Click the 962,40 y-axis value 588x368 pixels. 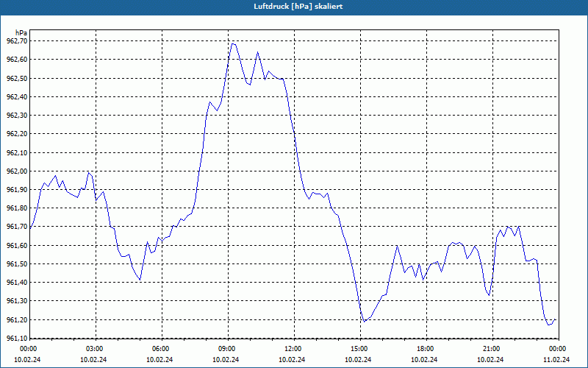[17, 97]
